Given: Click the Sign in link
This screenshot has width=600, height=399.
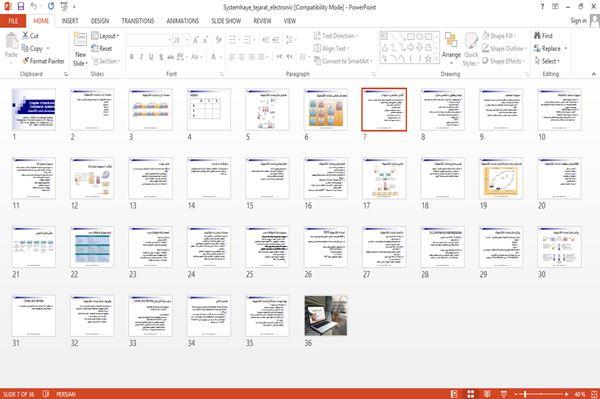Looking at the screenshot, I should click(578, 21).
